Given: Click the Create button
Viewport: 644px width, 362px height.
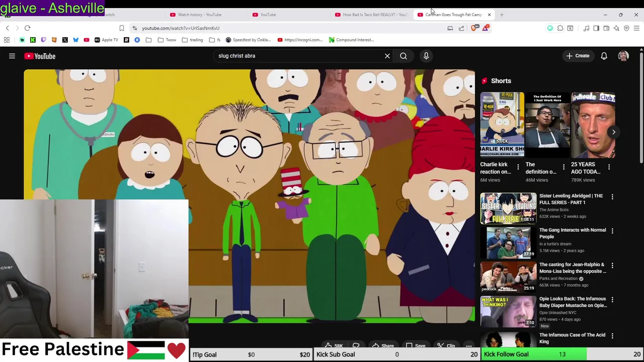Looking at the screenshot, I should pyautogui.click(x=578, y=56).
